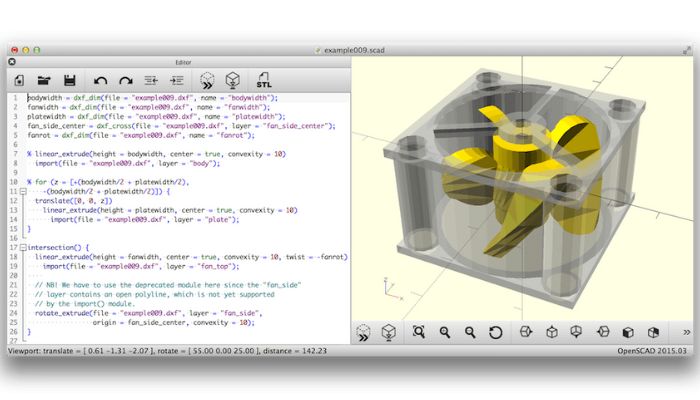Undo the last edit
The width and height of the screenshot is (700, 400).
coord(100,80)
